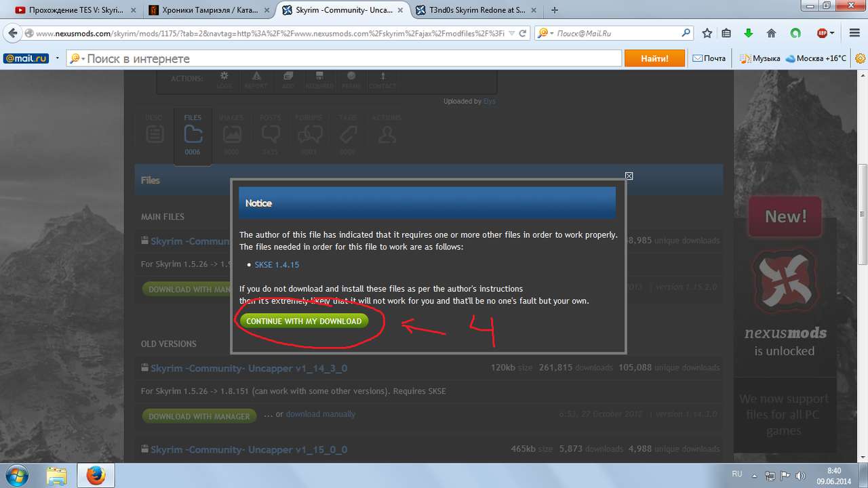Viewport: 868px width, 488px height.
Task: Open Firefox hamburger menu
Action: click(x=853, y=33)
